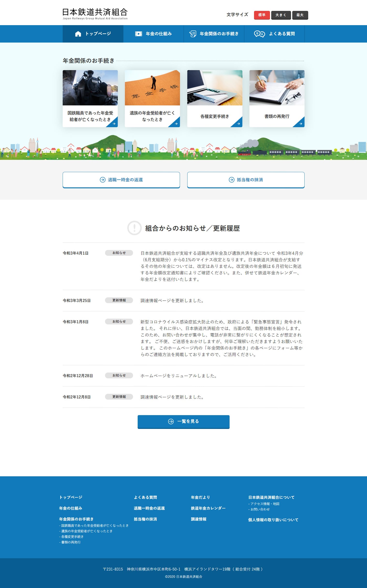This screenshot has width=367, height=588.
Task: Click the home icon in navigation bar
Action: (78, 34)
